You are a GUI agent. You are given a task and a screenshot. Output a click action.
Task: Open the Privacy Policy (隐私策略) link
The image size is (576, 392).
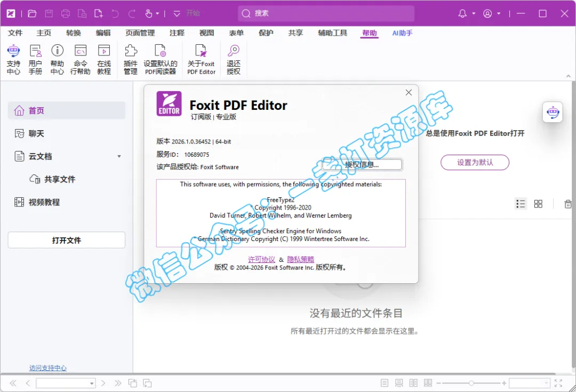[x=300, y=259]
